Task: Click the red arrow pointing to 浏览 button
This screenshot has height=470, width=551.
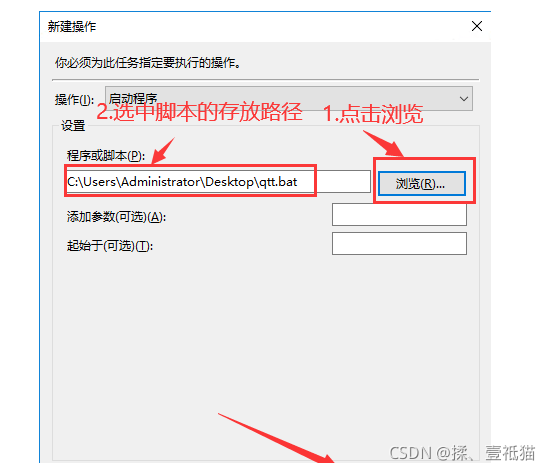Action: [x=384, y=143]
